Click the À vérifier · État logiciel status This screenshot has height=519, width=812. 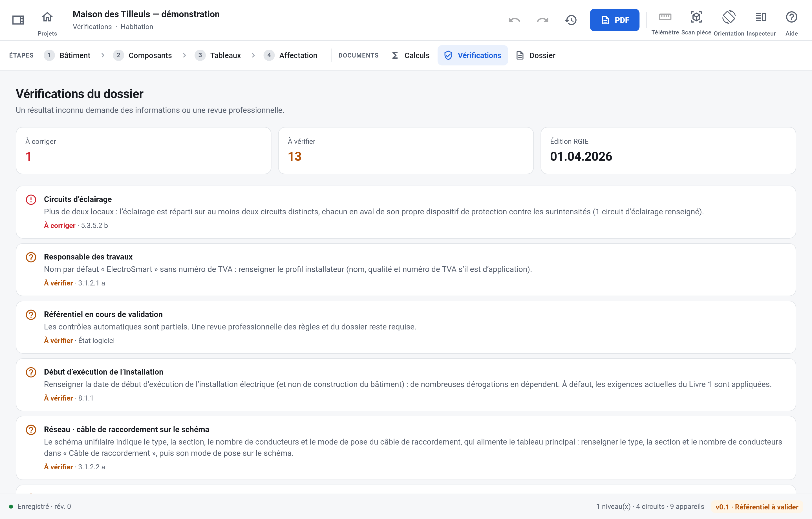coord(79,340)
